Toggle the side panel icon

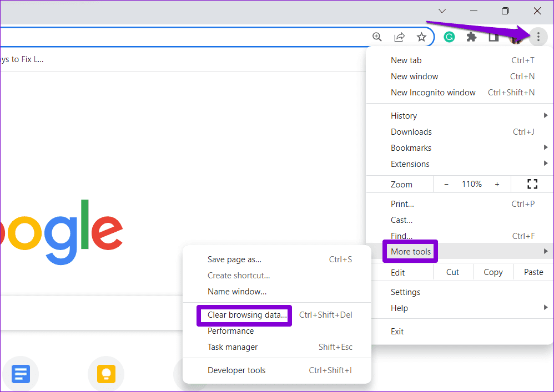[493, 37]
